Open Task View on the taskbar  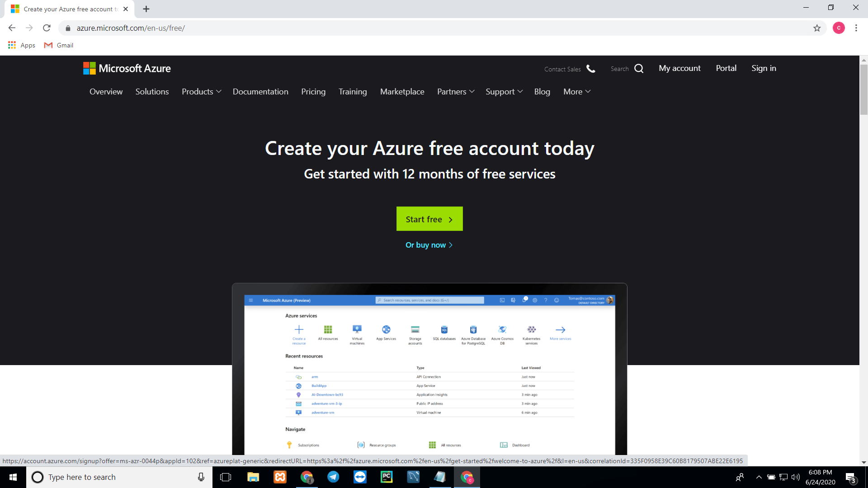[225, 477]
